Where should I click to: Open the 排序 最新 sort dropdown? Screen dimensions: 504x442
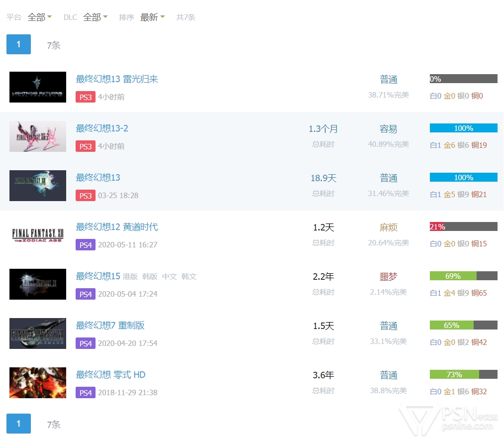[x=152, y=17]
